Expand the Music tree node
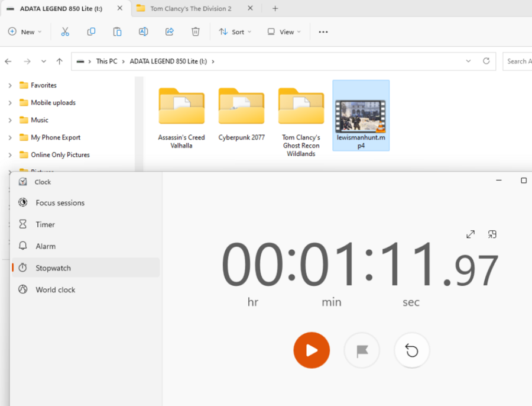The height and width of the screenshot is (406, 532). click(10, 120)
